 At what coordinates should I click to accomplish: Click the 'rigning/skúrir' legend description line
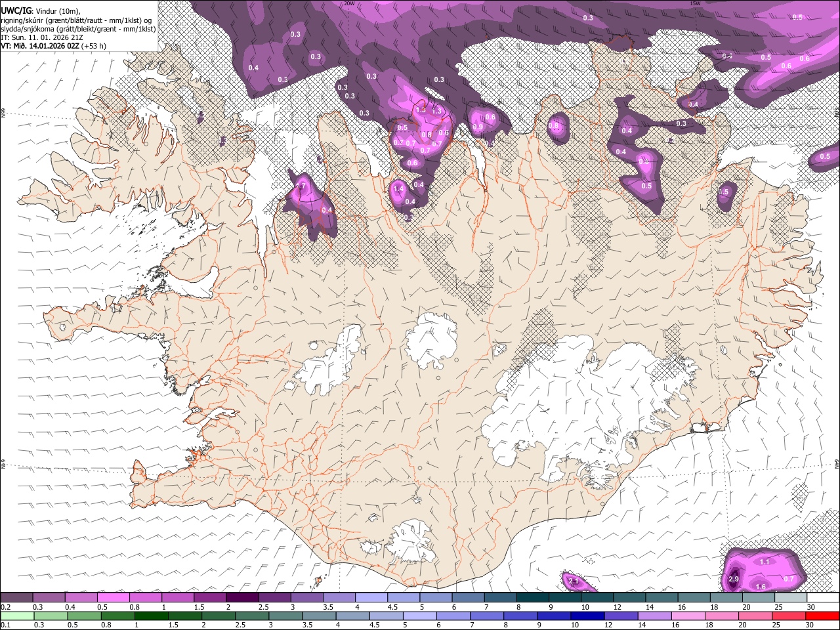[x=76, y=20]
